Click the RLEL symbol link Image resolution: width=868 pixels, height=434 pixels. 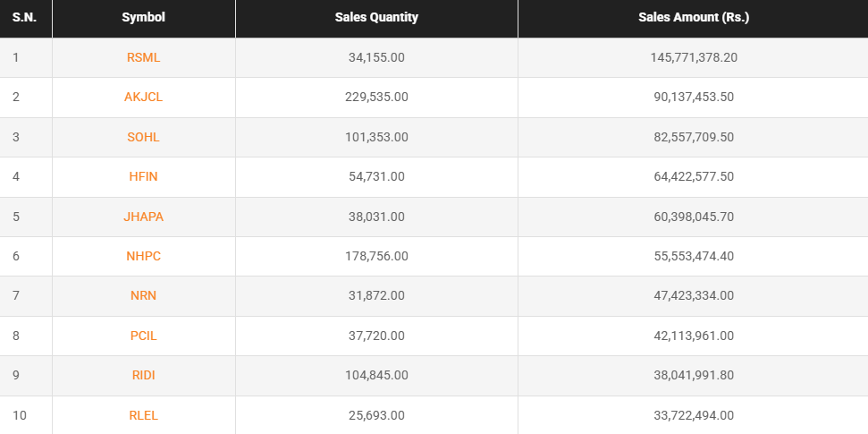tap(143, 415)
